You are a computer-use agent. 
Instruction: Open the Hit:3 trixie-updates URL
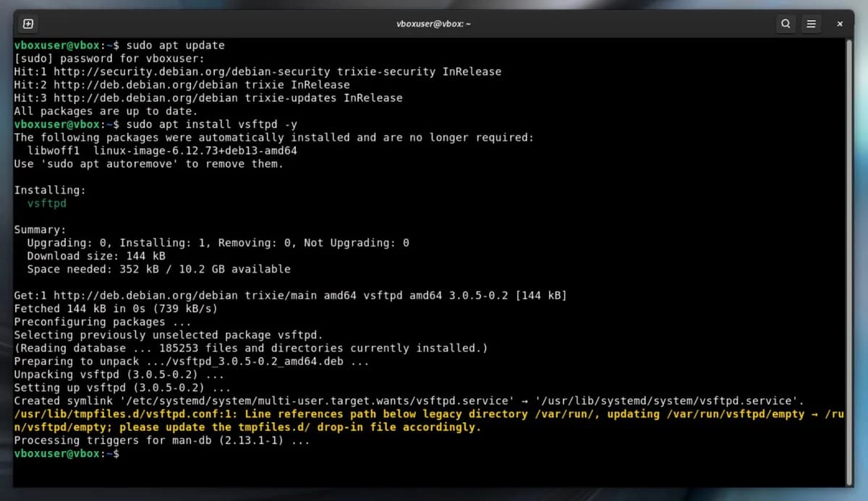pos(146,98)
